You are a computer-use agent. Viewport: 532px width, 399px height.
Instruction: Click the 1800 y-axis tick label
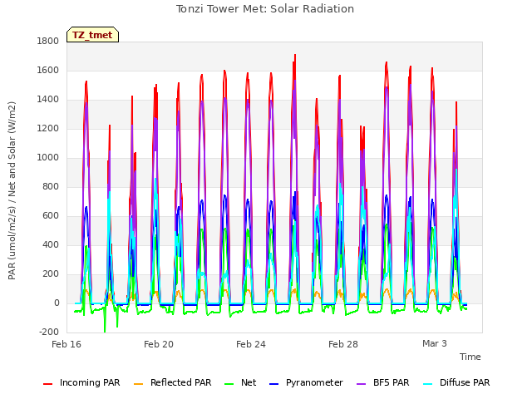click(48, 42)
